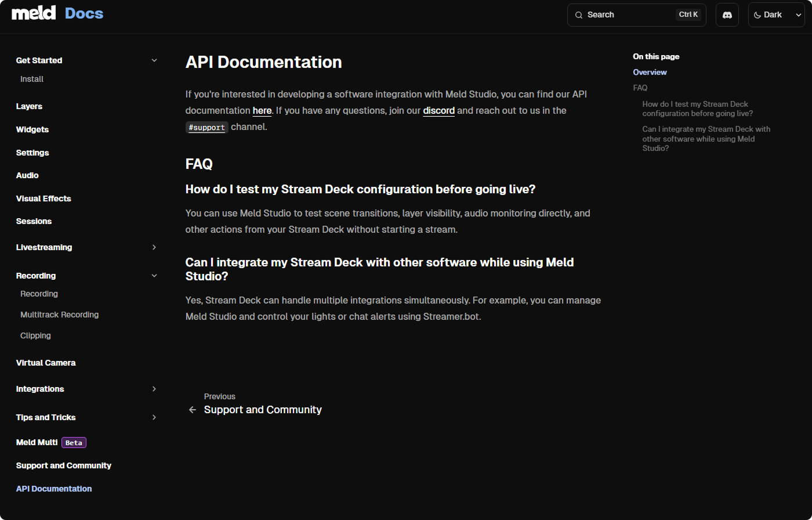
Task: Expand the Integrations section chevron
Action: (154, 389)
